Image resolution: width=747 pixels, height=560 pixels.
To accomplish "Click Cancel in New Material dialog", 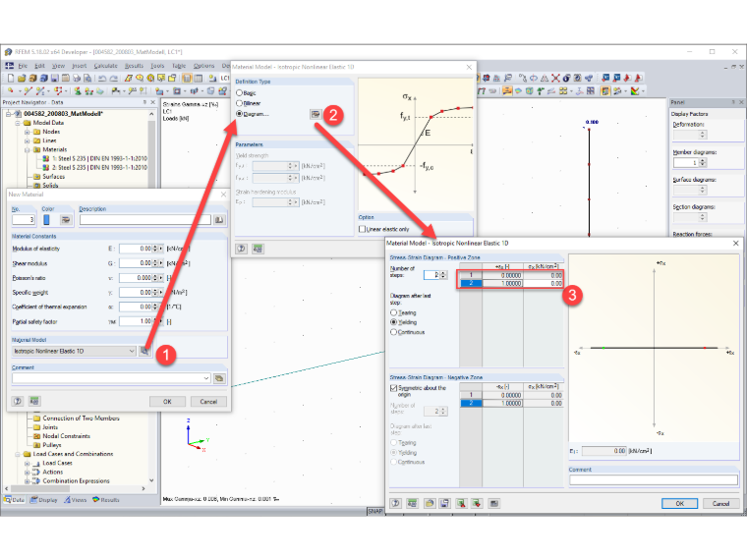I will pos(208,402).
